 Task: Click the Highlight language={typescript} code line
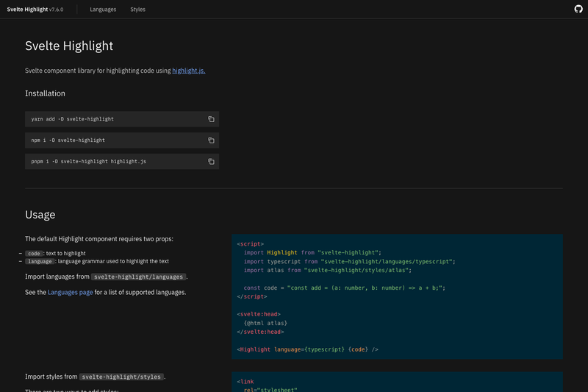click(x=307, y=349)
